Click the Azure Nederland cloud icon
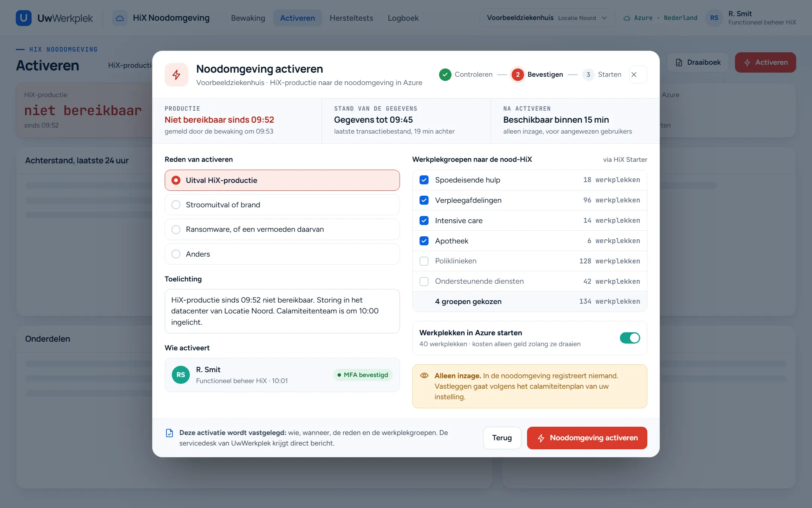The height and width of the screenshot is (508, 812). (x=627, y=18)
